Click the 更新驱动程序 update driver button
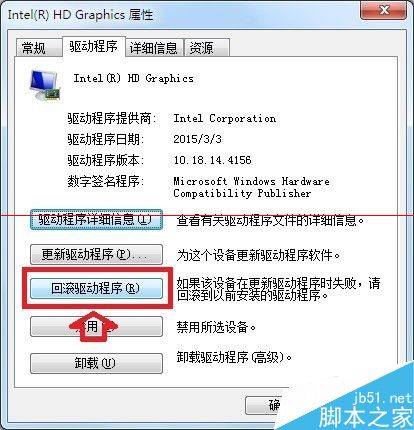 96,255
